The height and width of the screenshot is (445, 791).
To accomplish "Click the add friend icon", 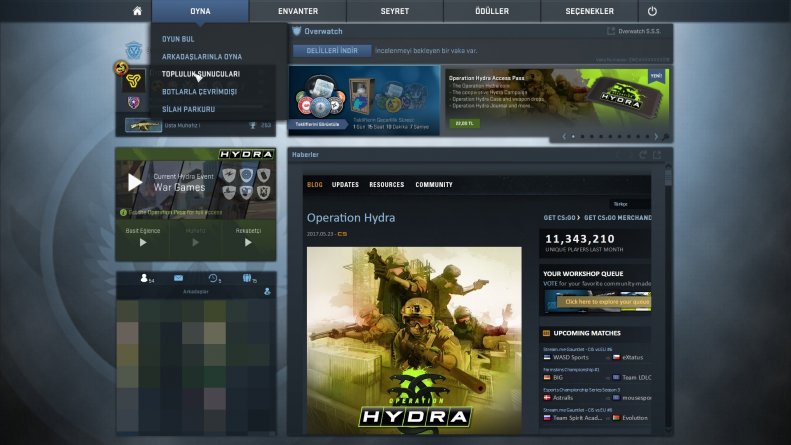I will click(267, 292).
